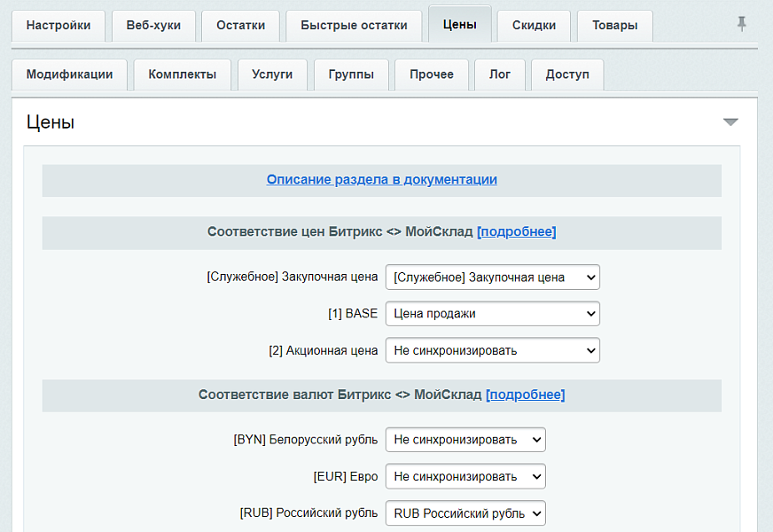The width and height of the screenshot is (773, 532).
Task: Switch to the Веб-хуки tab
Action: pos(152,26)
